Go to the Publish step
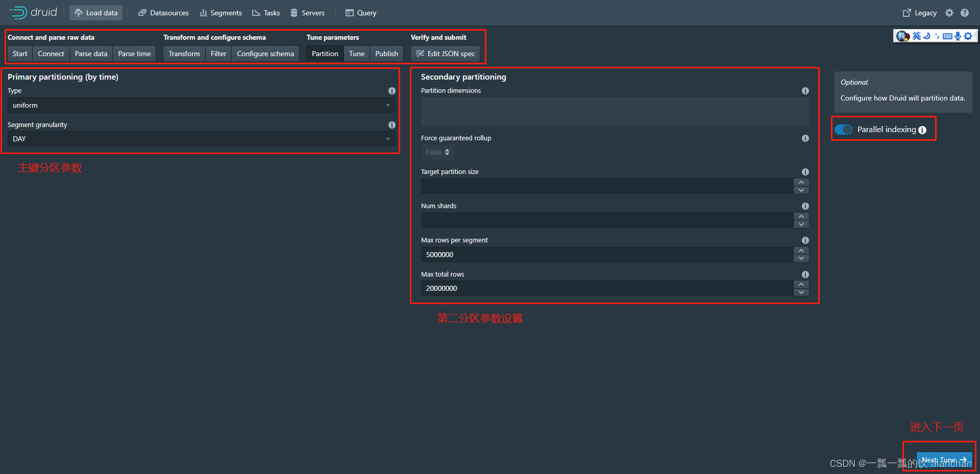This screenshot has height=474, width=980. tap(386, 54)
